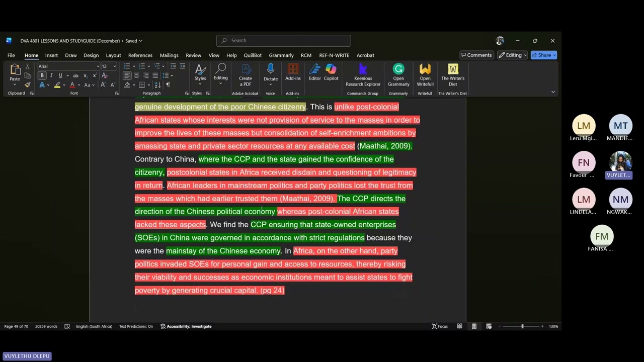Clear all formatting icon
The height and width of the screenshot is (362, 644).
pyautogui.click(x=105, y=75)
